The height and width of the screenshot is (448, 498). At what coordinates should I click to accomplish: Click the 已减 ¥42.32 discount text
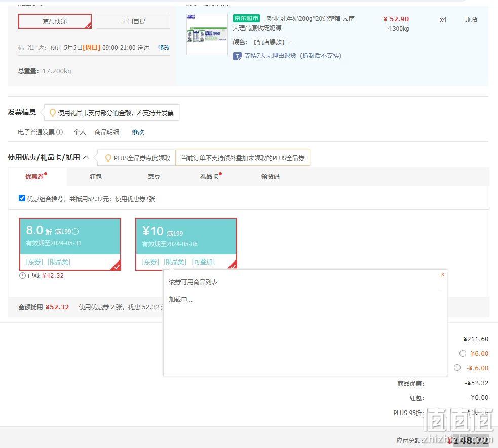tap(46, 276)
